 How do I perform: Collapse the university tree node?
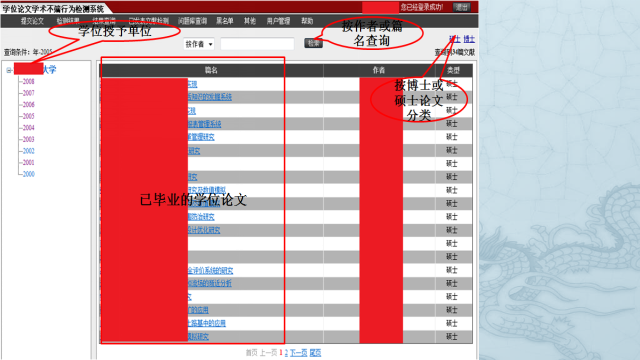pos(9,71)
